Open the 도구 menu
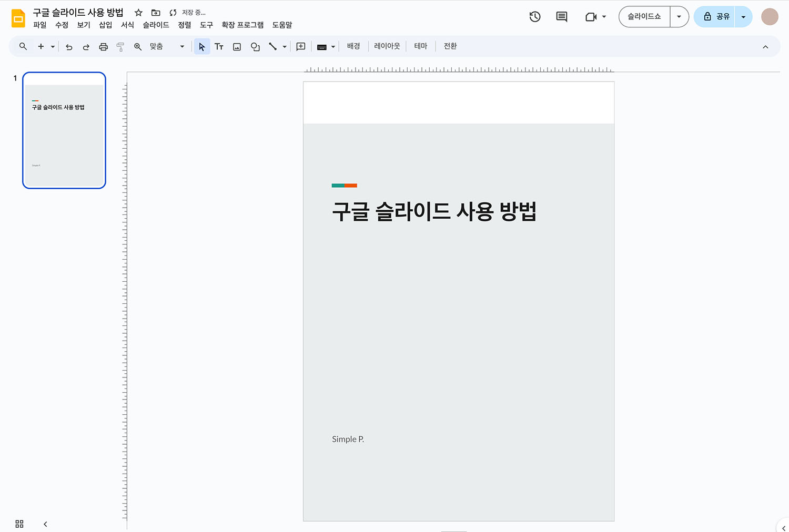This screenshot has height=532, width=789. tap(207, 25)
